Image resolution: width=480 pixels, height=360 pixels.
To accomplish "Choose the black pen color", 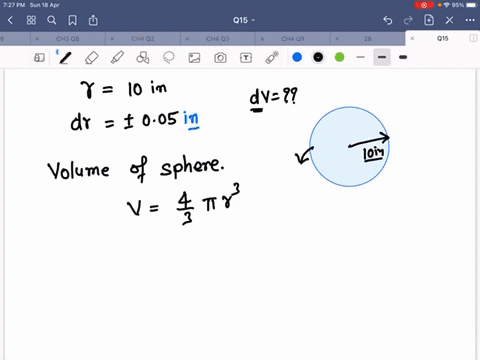I will (318, 57).
